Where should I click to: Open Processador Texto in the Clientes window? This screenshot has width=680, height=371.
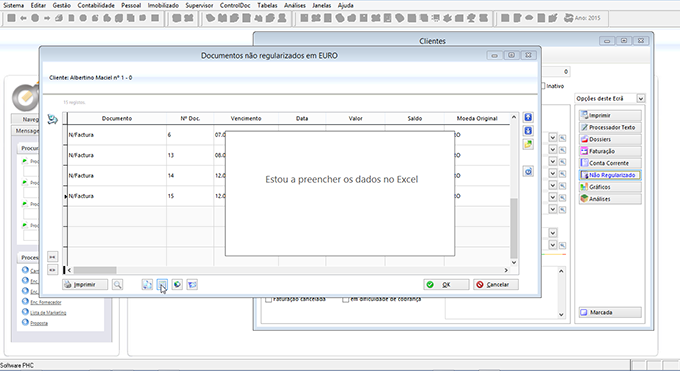[610, 128]
